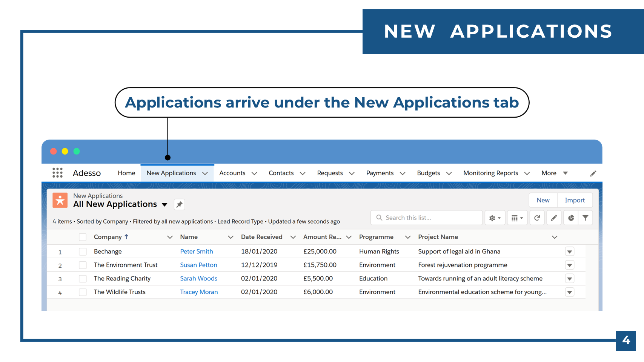
Task: Open list view controls gear menu
Action: click(494, 218)
